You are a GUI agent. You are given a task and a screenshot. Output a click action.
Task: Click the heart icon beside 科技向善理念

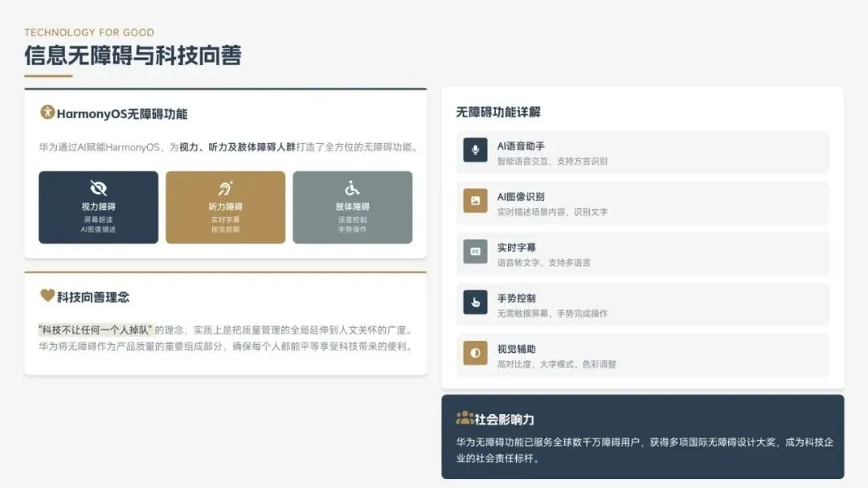(47, 295)
